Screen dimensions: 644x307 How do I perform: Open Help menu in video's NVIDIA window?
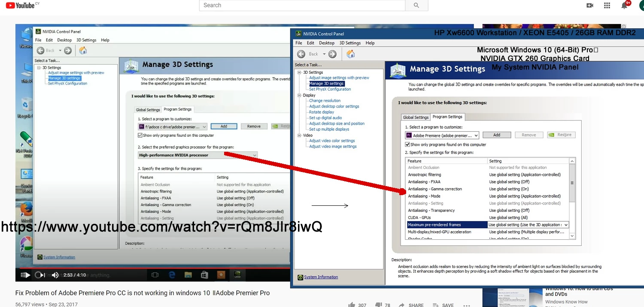105,40
